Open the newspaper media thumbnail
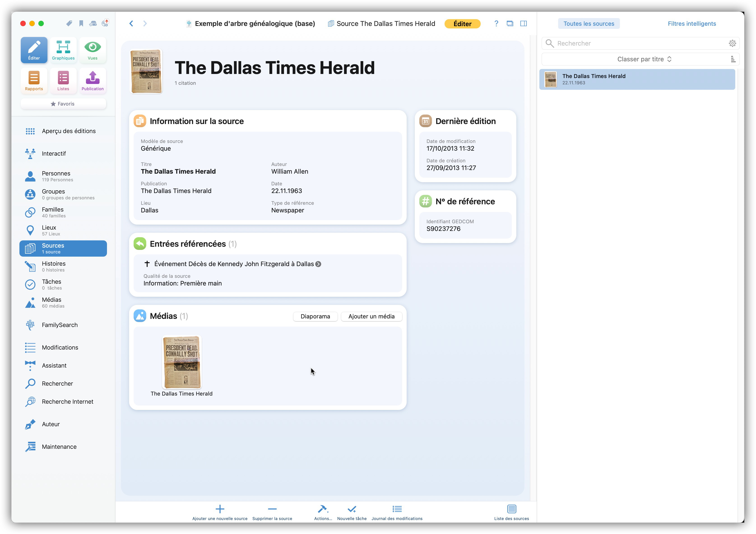The width and height of the screenshot is (756, 534). click(x=182, y=362)
